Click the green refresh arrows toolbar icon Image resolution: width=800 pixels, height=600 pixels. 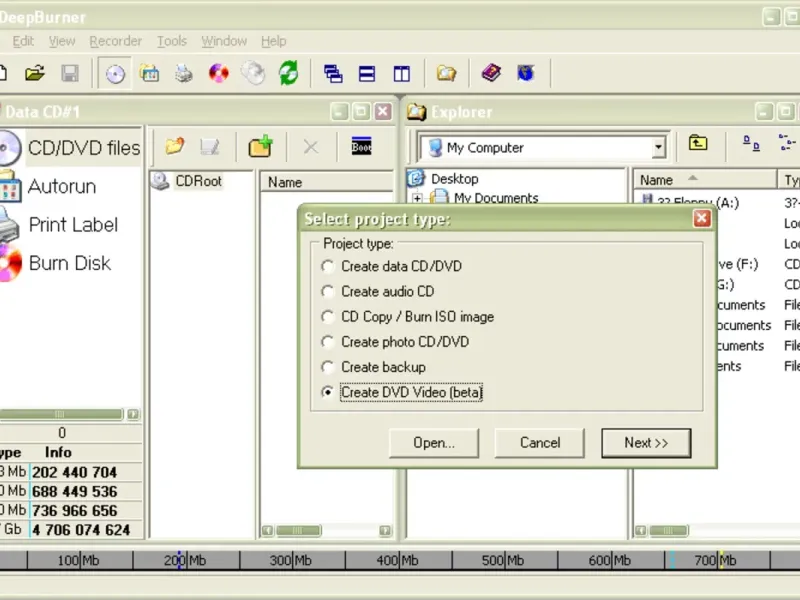tap(289, 73)
